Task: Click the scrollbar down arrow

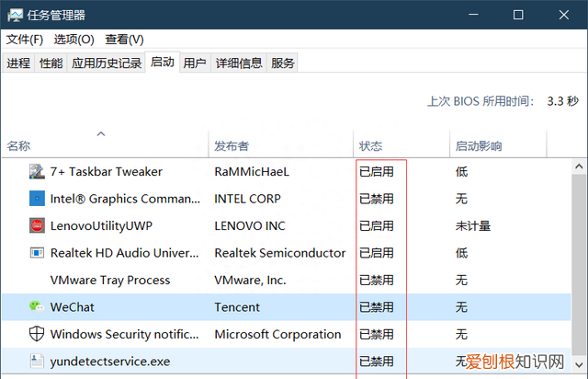Action: coord(579,364)
